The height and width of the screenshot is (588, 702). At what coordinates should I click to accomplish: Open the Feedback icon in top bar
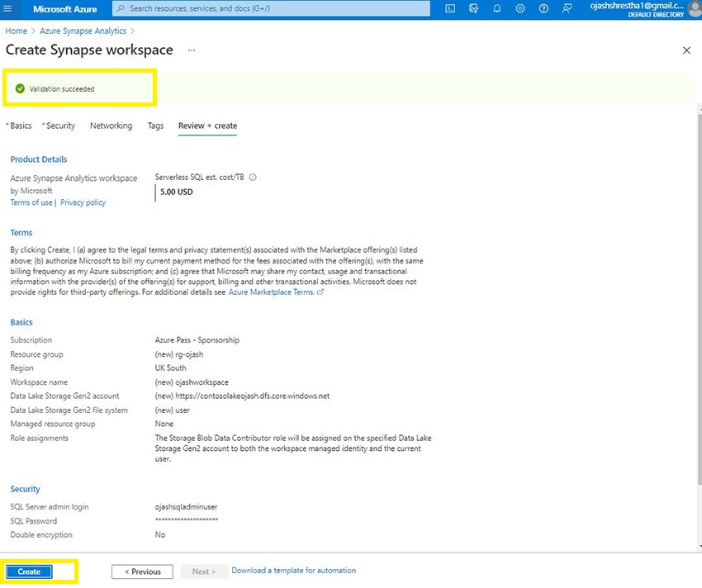tap(567, 8)
